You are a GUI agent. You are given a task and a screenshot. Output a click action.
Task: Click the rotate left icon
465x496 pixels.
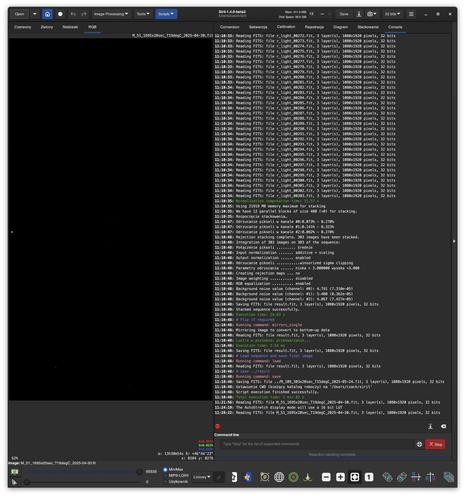387,477
